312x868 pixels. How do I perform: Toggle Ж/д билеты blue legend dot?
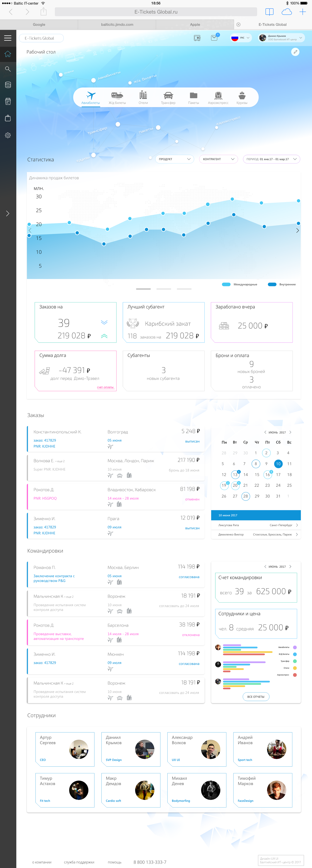(x=295, y=654)
